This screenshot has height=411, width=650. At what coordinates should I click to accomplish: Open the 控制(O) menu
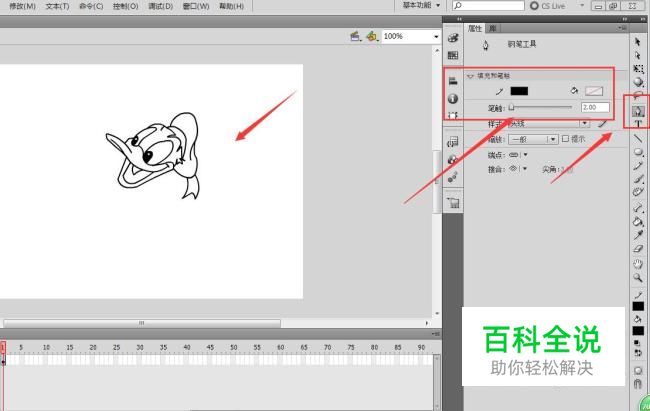pyautogui.click(x=126, y=6)
